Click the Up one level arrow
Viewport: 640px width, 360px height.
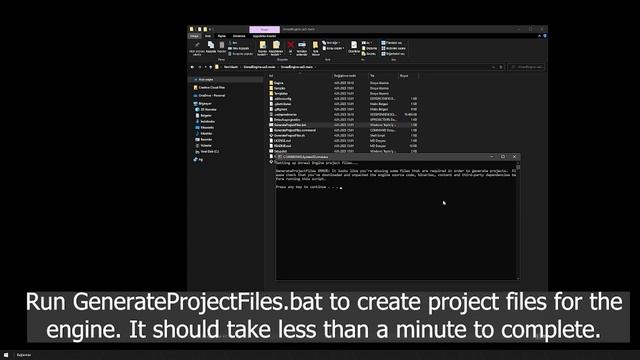click(211, 67)
